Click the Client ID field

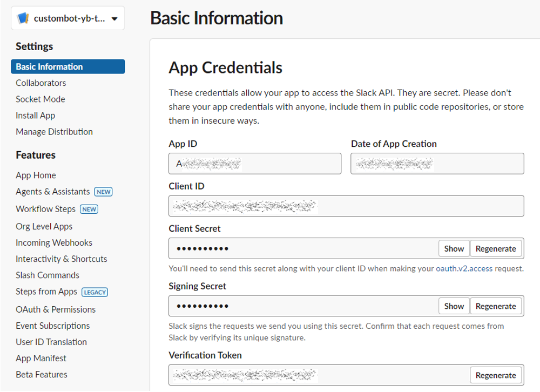tap(346, 206)
